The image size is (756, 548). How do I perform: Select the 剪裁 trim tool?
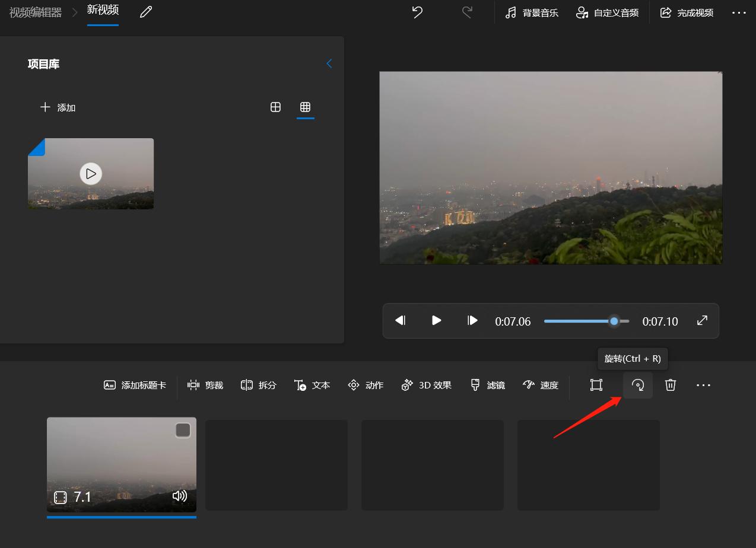(205, 385)
